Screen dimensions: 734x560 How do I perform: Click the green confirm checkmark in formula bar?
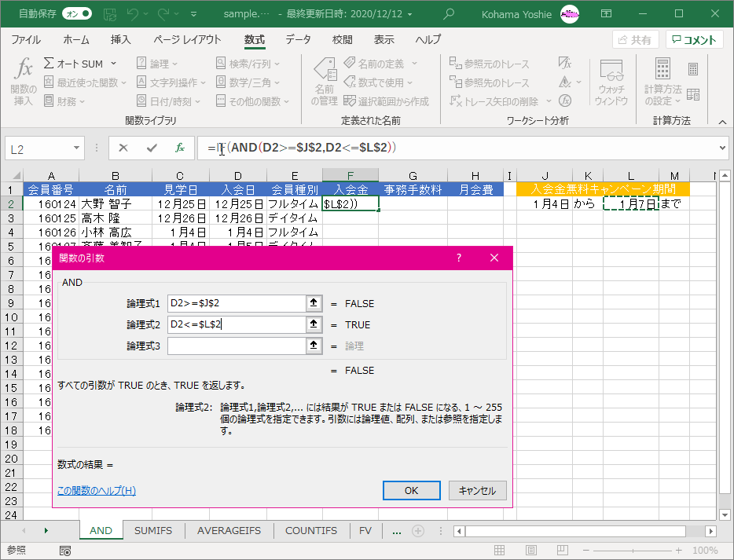pyautogui.click(x=152, y=148)
